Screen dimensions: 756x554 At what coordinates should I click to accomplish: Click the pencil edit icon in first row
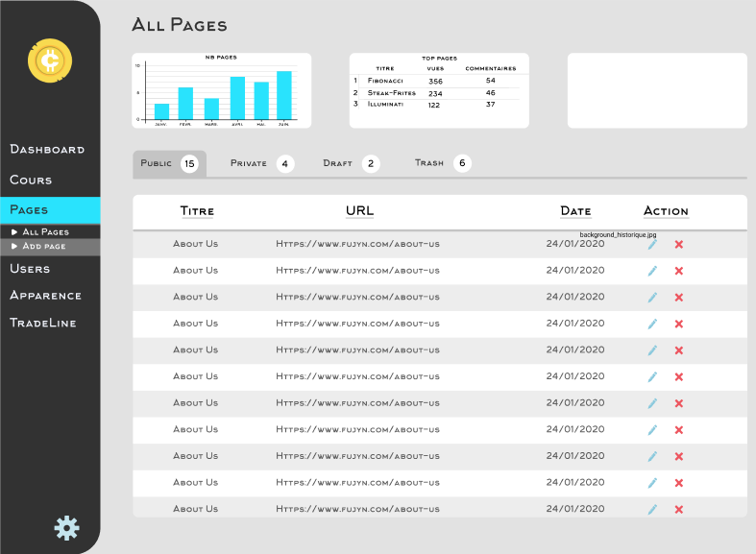tap(652, 245)
